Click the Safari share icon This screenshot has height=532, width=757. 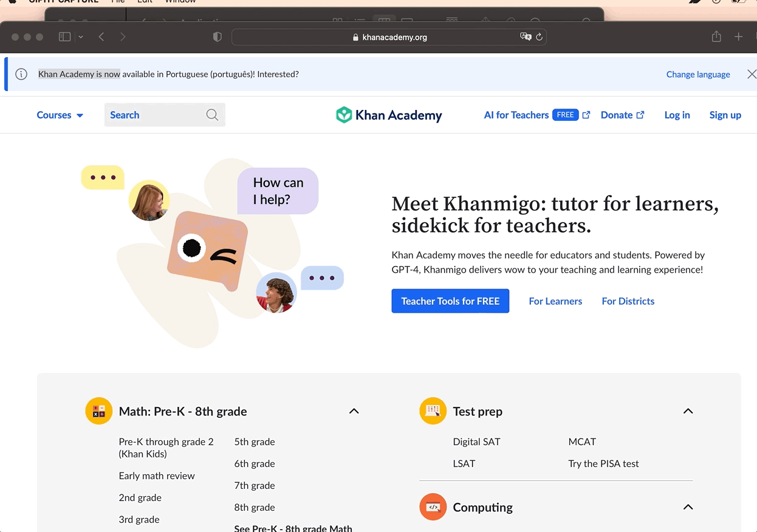[x=716, y=36]
